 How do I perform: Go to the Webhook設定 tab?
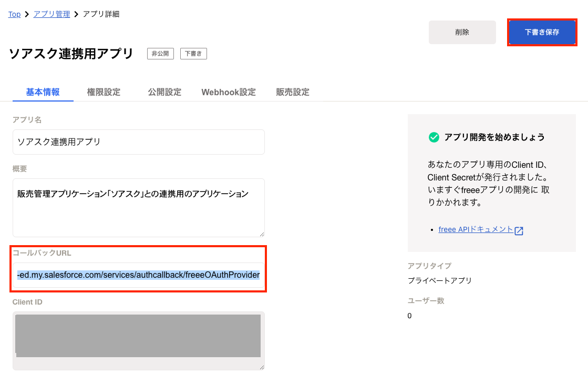(229, 92)
